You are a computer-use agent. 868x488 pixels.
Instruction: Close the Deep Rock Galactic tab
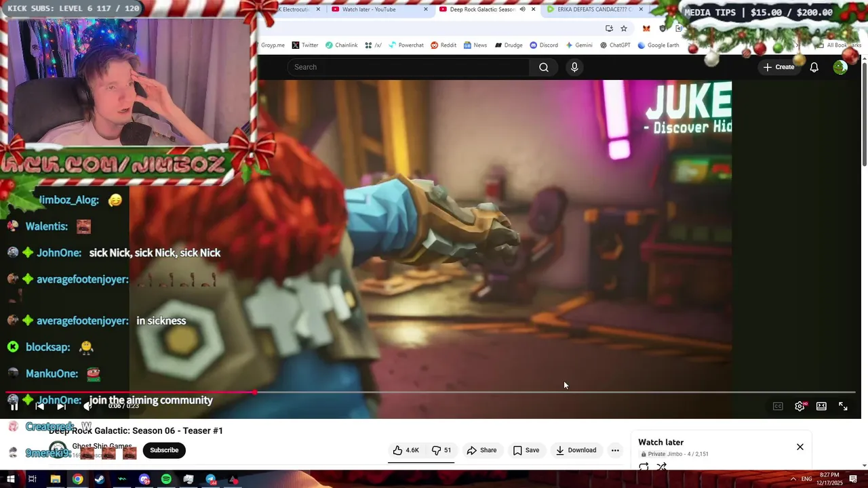(534, 9)
